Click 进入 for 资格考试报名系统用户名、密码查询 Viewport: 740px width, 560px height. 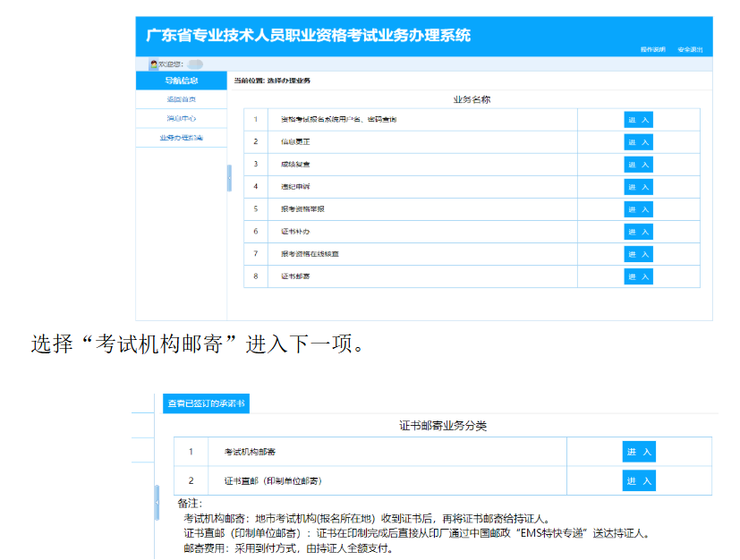point(639,120)
